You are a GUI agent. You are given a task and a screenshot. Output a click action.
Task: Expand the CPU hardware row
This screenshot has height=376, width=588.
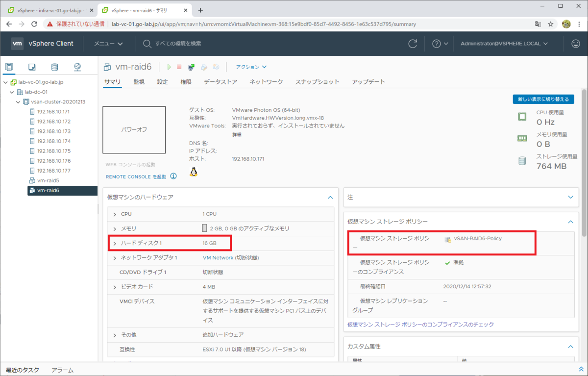(115, 214)
